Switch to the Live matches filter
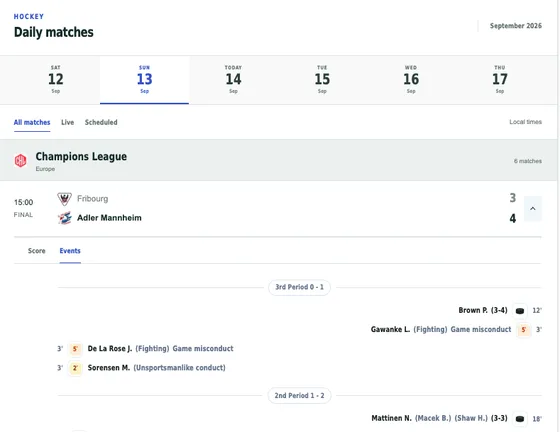Image resolution: width=560 pixels, height=432 pixels. [68, 122]
